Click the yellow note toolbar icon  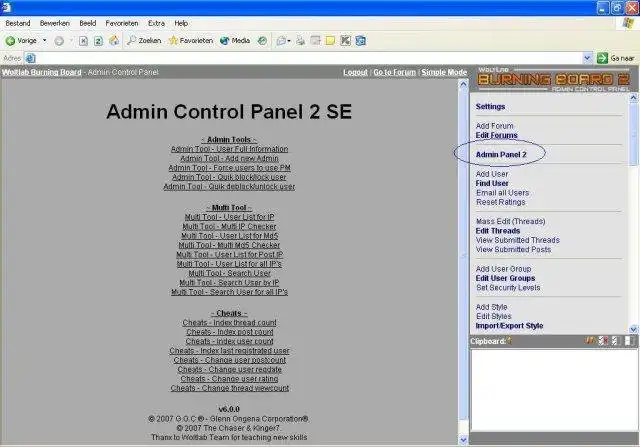coord(330,41)
